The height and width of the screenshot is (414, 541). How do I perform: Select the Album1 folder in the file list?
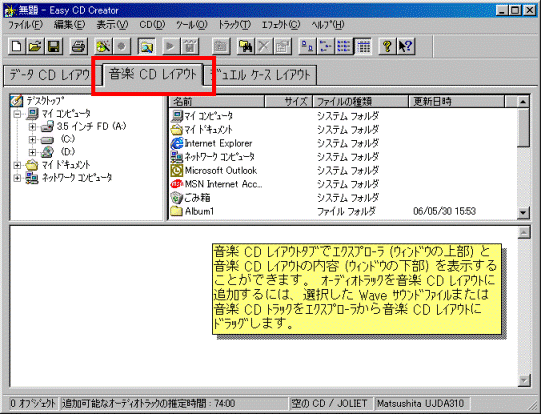[199, 211]
